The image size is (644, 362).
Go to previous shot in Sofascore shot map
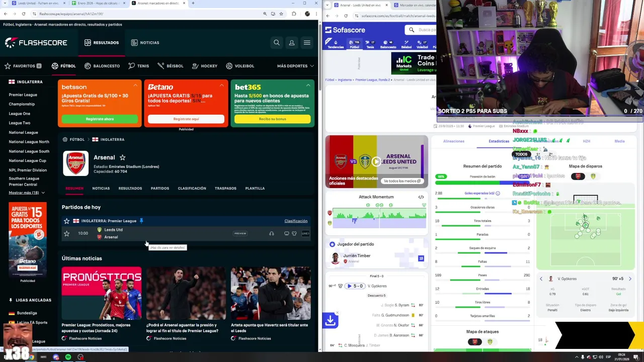pyautogui.click(x=541, y=279)
